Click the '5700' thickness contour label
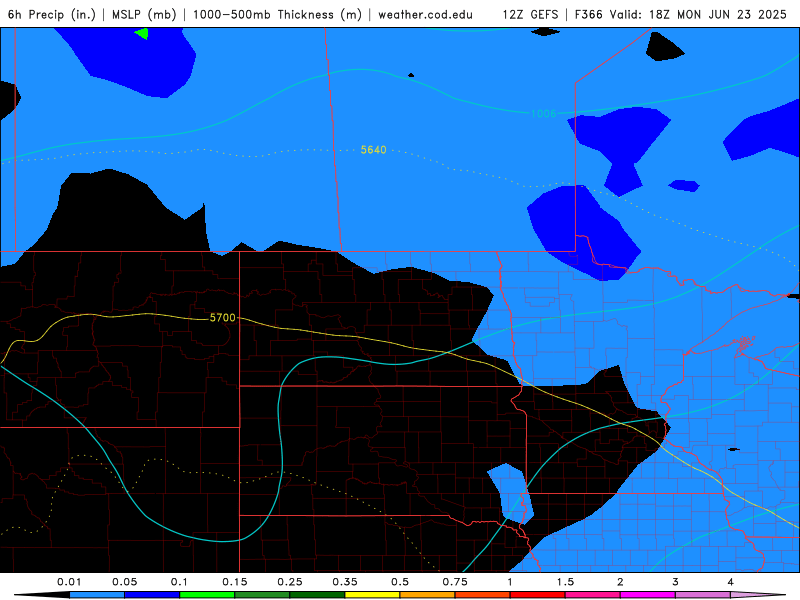This screenshot has width=800, height=600. [223, 317]
